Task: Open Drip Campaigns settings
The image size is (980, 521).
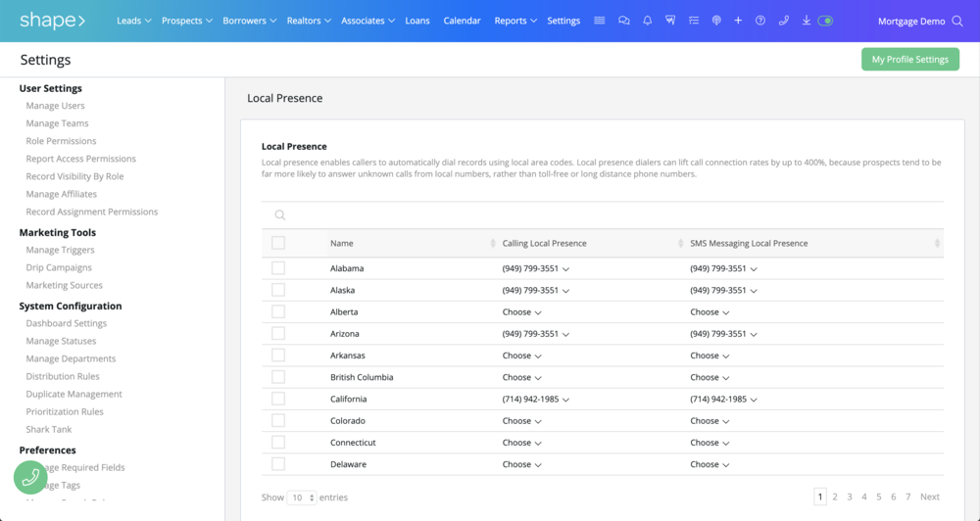Action: click(59, 267)
